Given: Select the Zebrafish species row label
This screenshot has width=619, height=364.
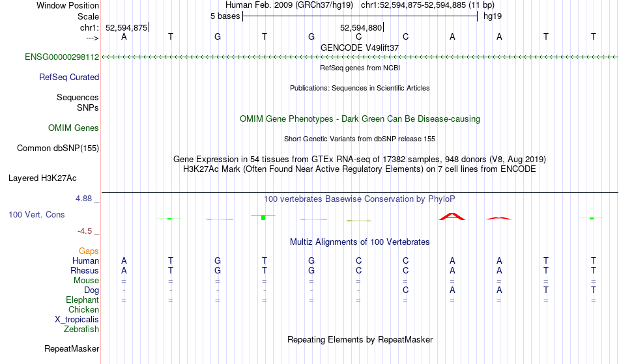Looking at the screenshot, I should point(81,329).
